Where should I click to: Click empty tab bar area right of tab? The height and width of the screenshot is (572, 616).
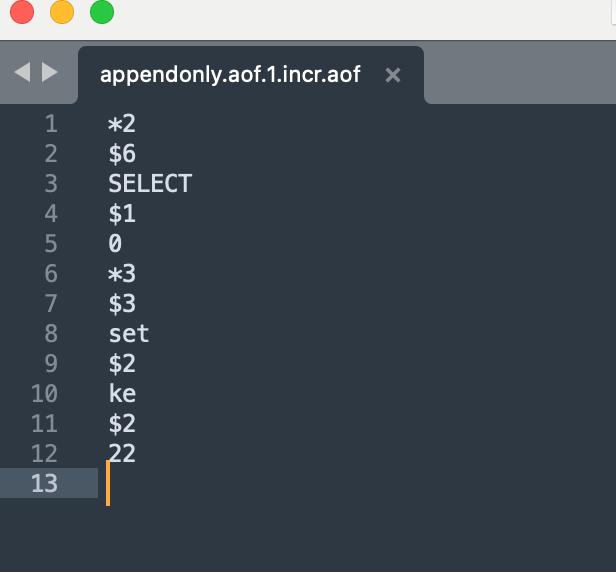click(521, 73)
